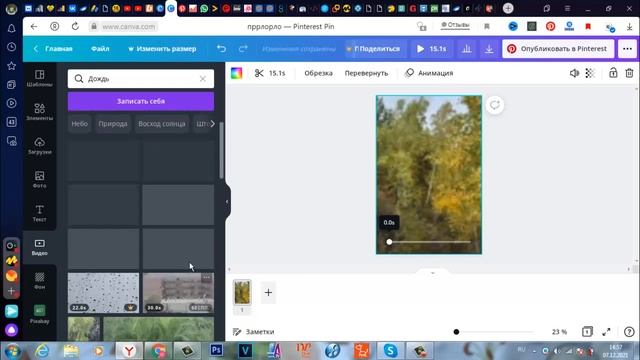Adjust the video volume speaker icon
Image resolution: width=640 pixels, height=360 pixels.
point(574,73)
